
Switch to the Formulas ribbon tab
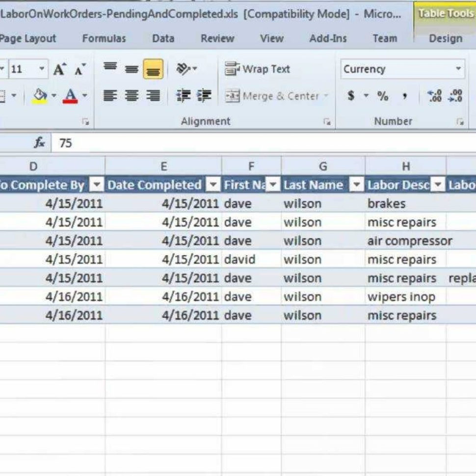click(x=104, y=38)
